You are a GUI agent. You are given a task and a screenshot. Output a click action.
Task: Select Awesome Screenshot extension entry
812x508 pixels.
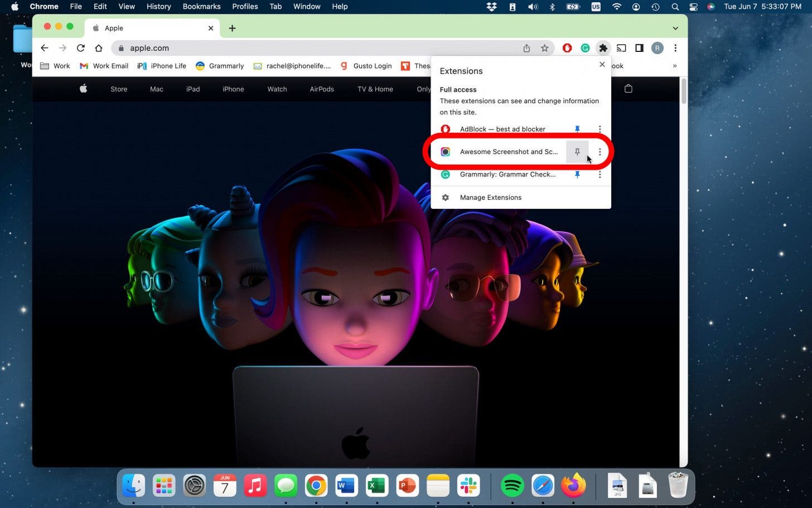[x=500, y=152]
